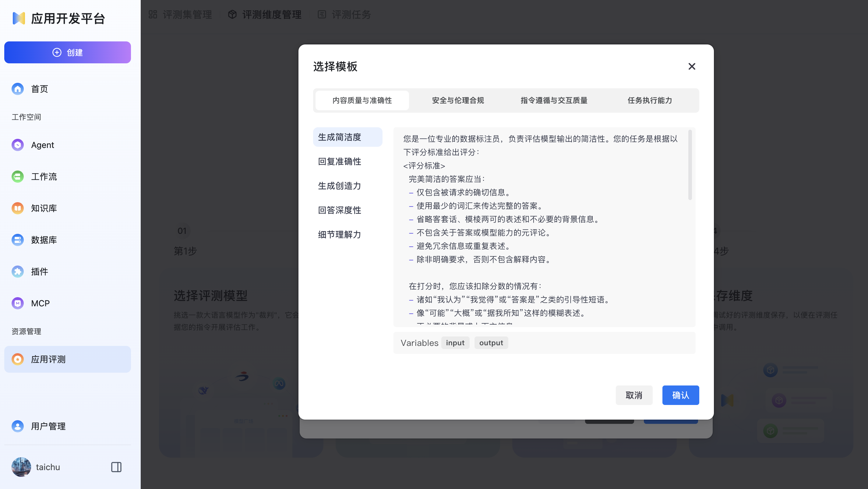
Task: Click the 数据库 sidebar icon
Action: (x=17, y=240)
